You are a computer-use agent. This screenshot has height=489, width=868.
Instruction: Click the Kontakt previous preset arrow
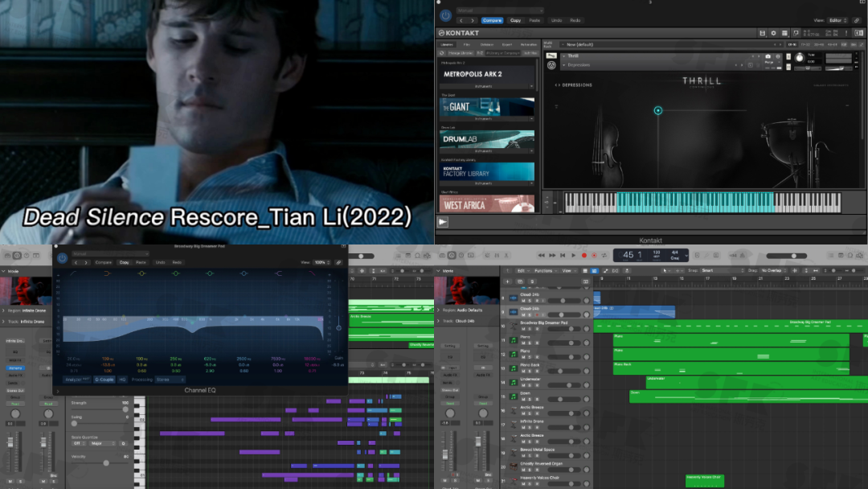pyautogui.click(x=461, y=20)
